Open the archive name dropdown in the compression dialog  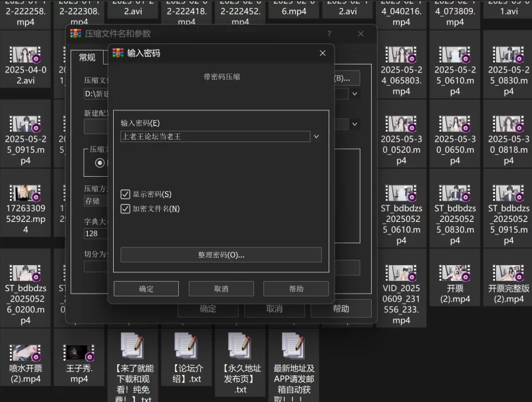354,94
